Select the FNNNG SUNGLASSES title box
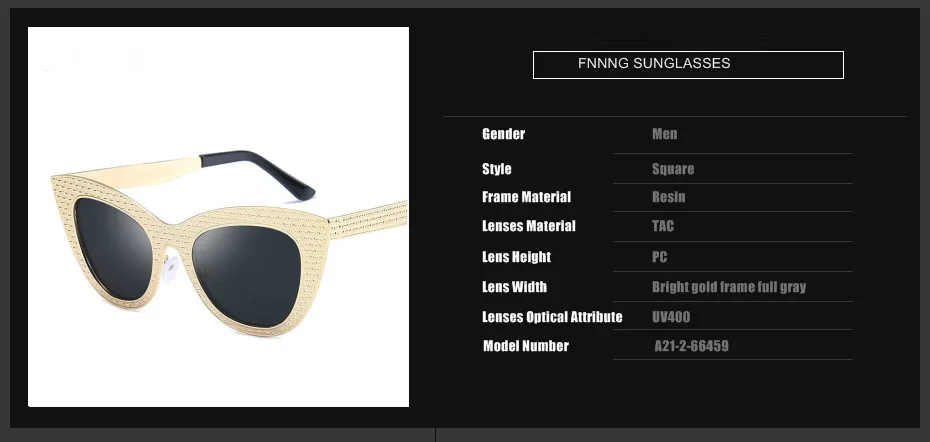Screen dimensions: 930x442 [688, 65]
